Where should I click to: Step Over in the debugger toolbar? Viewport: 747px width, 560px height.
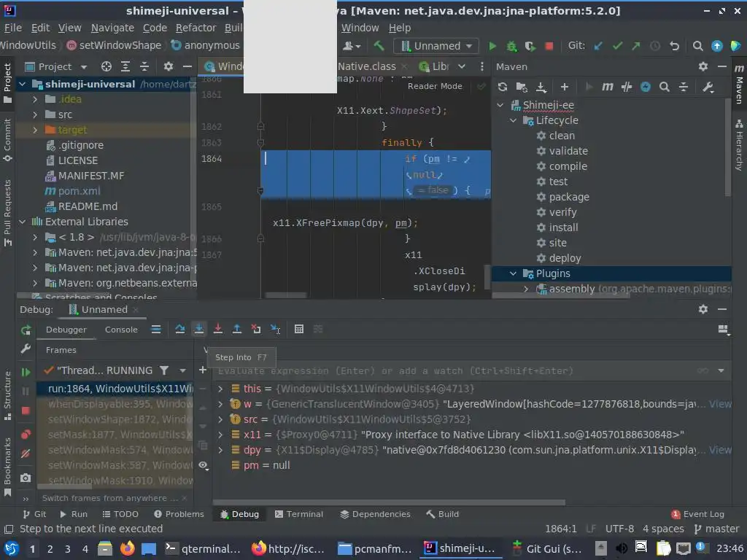click(x=179, y=329)
